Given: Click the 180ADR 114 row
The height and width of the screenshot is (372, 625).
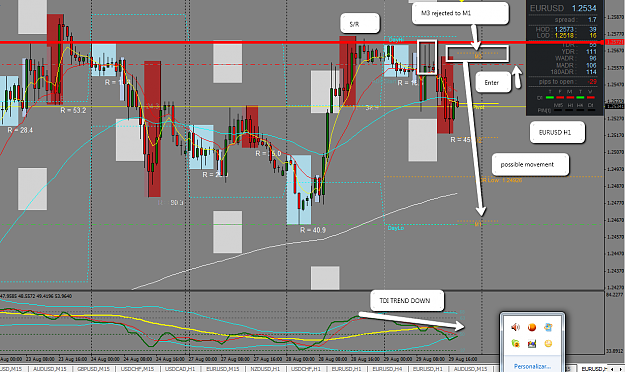Looking at the screenshot, I should (x=573, y=72).
